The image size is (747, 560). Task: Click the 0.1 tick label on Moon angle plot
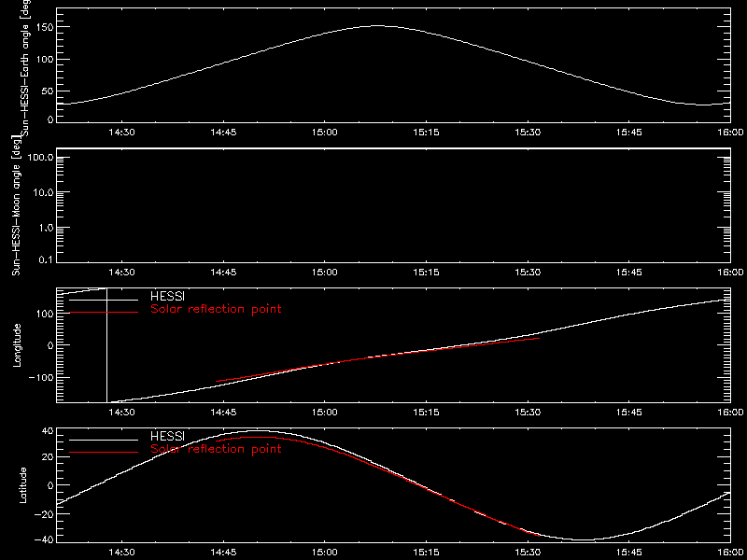coord(46,261)
